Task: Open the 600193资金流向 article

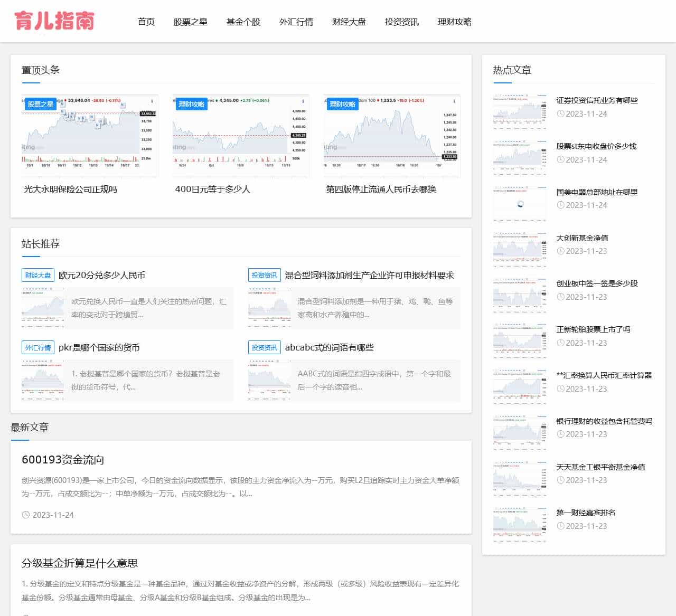Action: pos(63,459)
